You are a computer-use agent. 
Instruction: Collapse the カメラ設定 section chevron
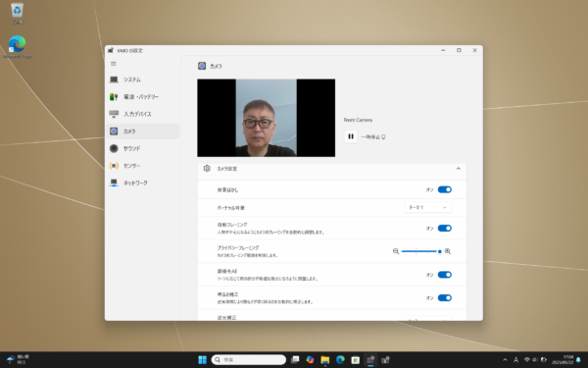(x=458, y=169)
